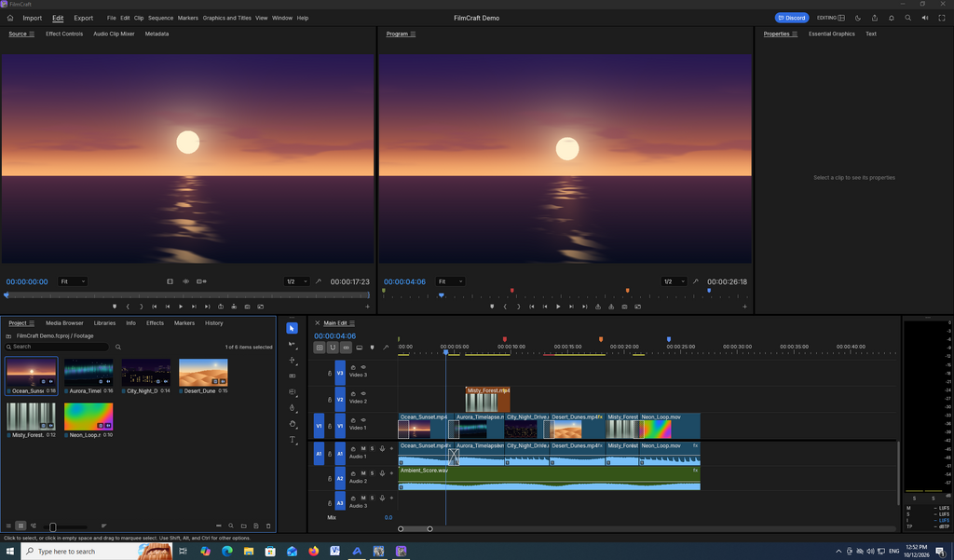Click the search magnifier in top bar
The image size is (954, 560).
[x=907, y=19]
